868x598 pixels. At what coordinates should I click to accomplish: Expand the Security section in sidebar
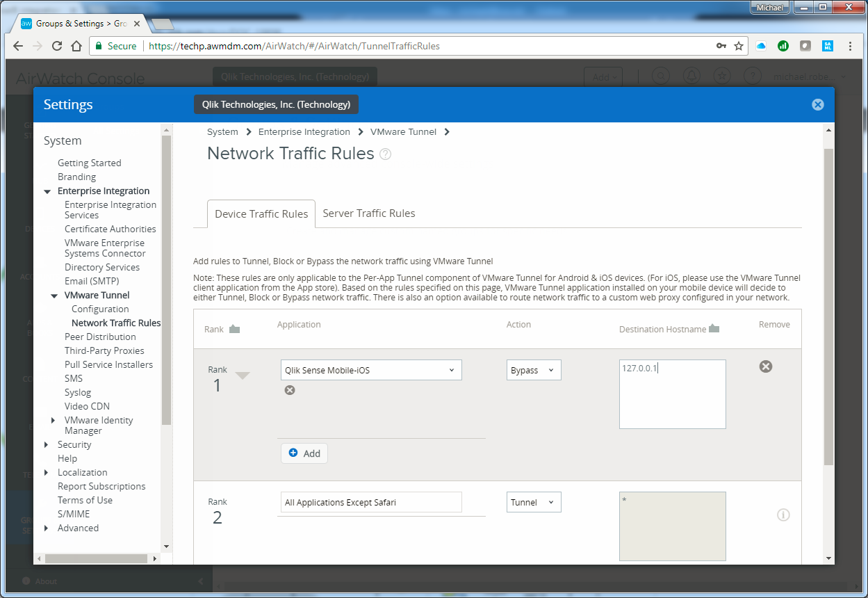47,444
